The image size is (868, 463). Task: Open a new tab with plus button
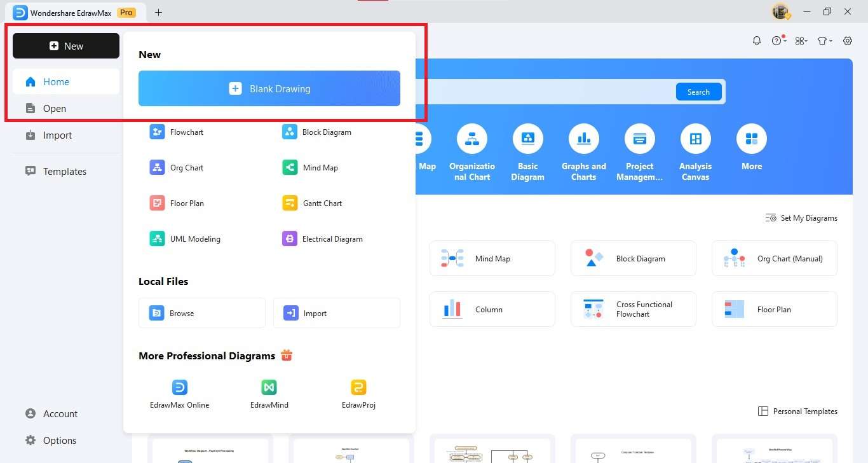[x=158, y=11]
